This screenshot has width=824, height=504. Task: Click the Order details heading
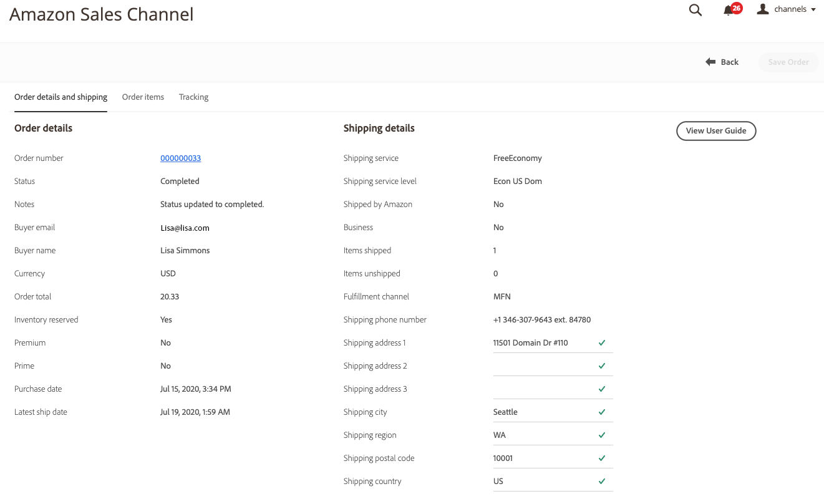click(43, 128)
